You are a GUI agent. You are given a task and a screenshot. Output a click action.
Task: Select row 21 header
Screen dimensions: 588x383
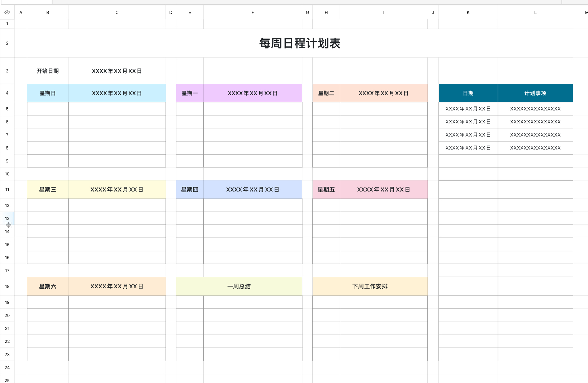7,328
